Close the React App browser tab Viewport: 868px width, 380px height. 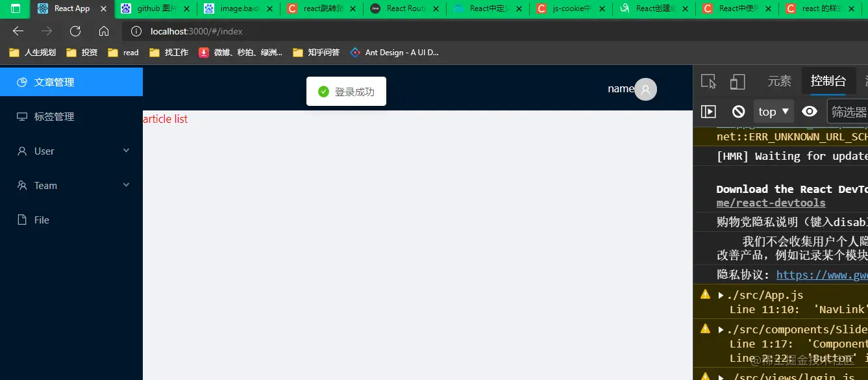coord(103,8)
